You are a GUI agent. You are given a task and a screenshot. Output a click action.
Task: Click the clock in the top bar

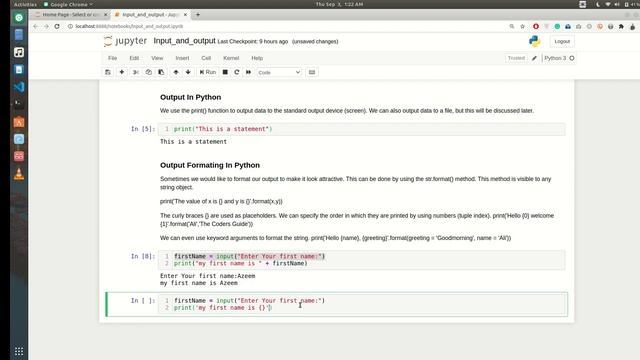[x=339, y=4]
